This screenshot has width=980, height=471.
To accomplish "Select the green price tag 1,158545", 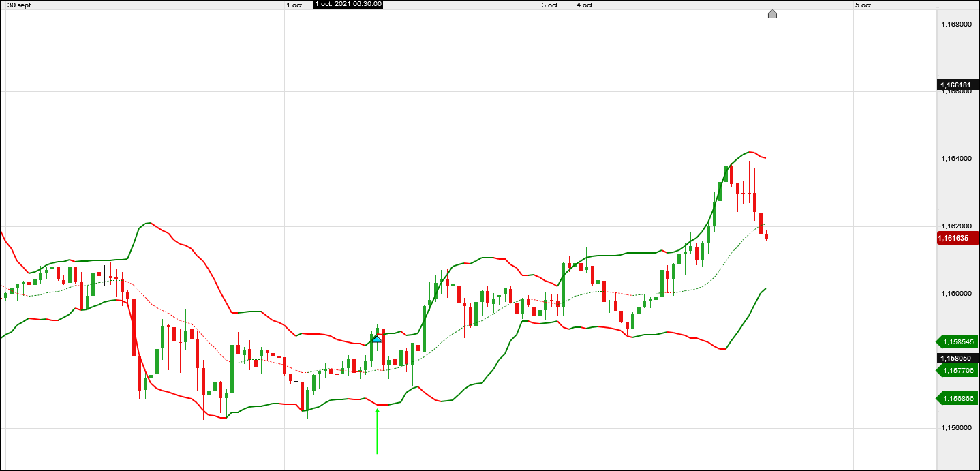I will [x=958, y=341].
